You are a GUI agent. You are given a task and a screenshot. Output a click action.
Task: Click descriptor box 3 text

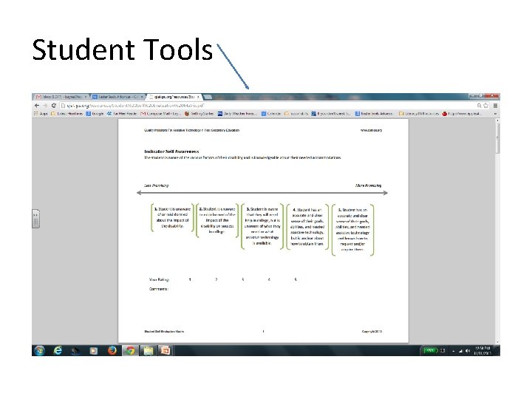[x=262, y=226]
